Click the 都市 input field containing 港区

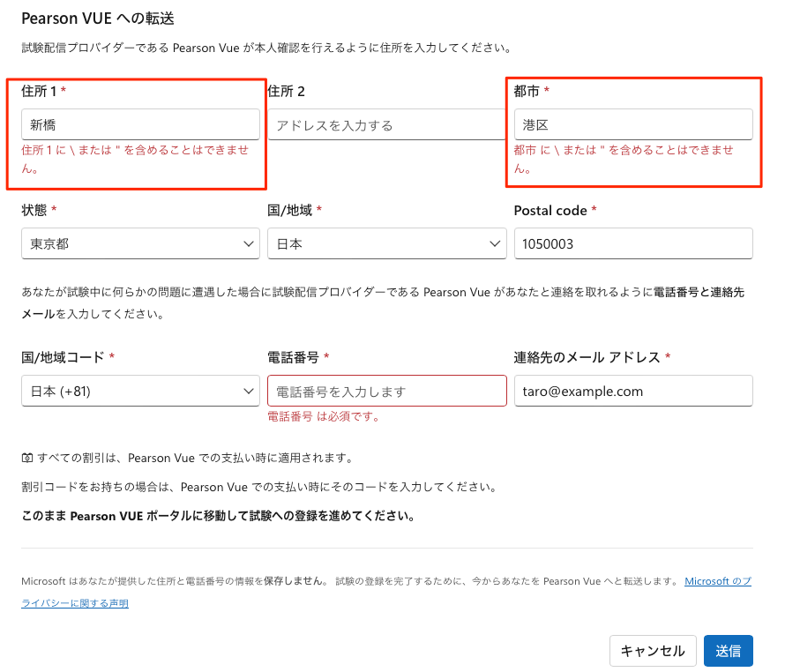pyautogui.click(x=633, y=124)
